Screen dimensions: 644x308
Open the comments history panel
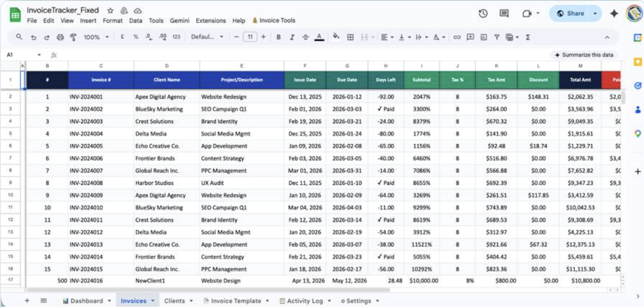coord(504,13)
